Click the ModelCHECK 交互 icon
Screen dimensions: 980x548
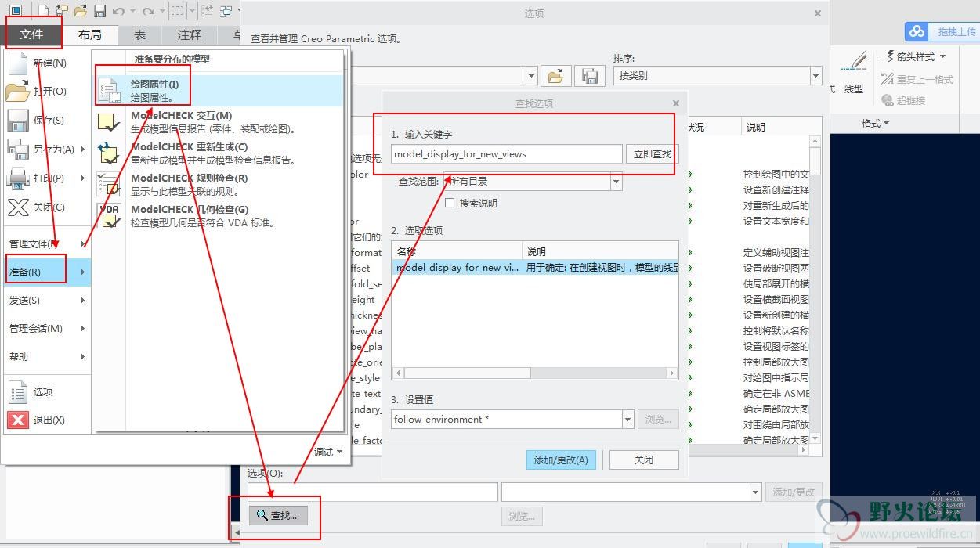pyautogui.click(x=109, y=123)
